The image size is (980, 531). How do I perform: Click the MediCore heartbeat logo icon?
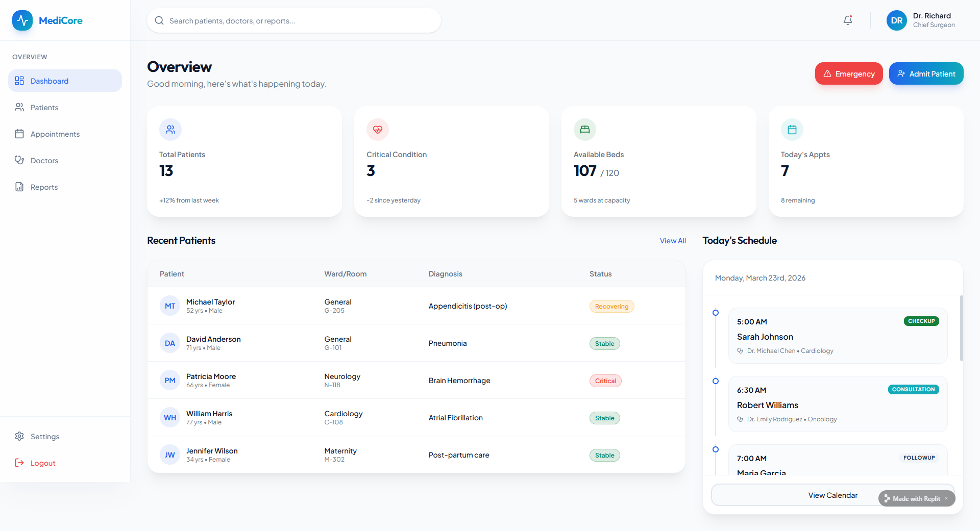22,20
